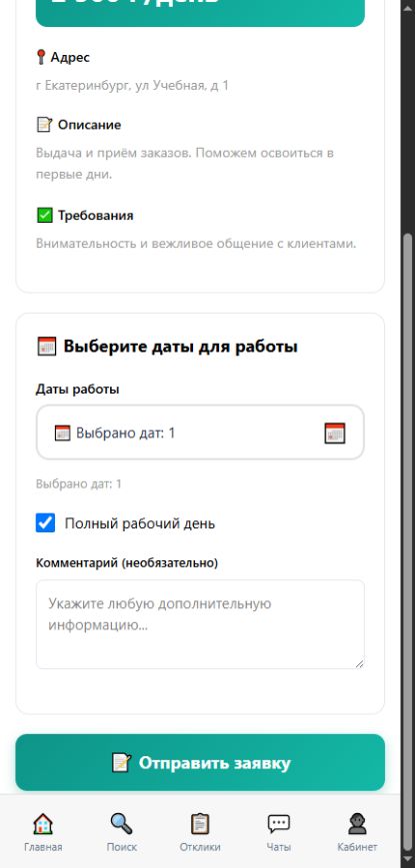Viewport: 415px width, 868px height.
Task: Click the grey hint text Выбрано дат: 1
Action: 79,483
